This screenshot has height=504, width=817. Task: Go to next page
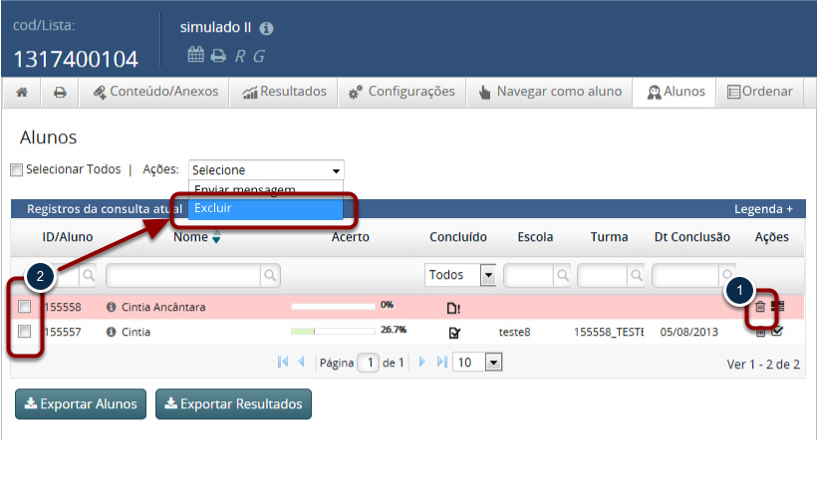422,362
